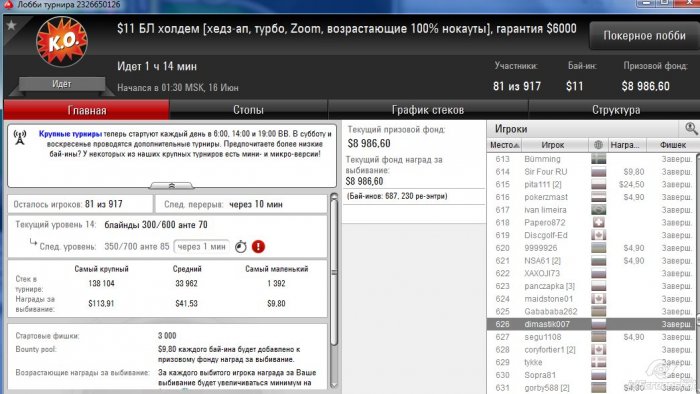This screenshot has width=700, height=394.
Task: Click the flag icon next to Bümming
Action: [599, 159]
